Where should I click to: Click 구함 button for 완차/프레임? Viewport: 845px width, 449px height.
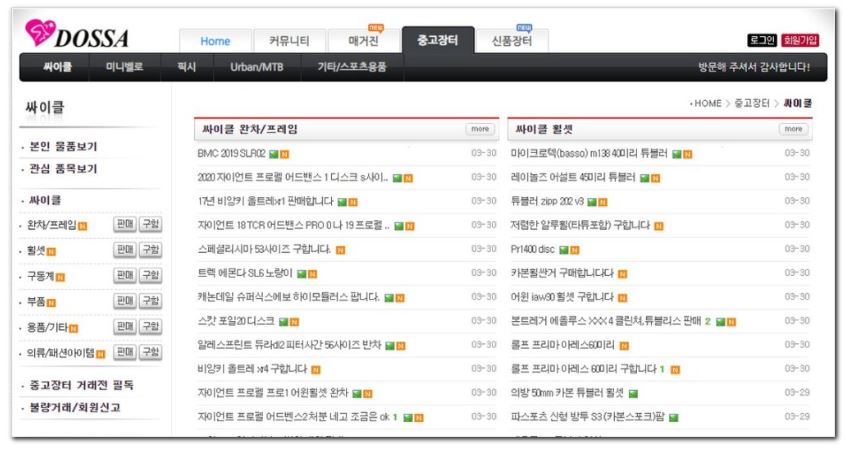[150, 224]
